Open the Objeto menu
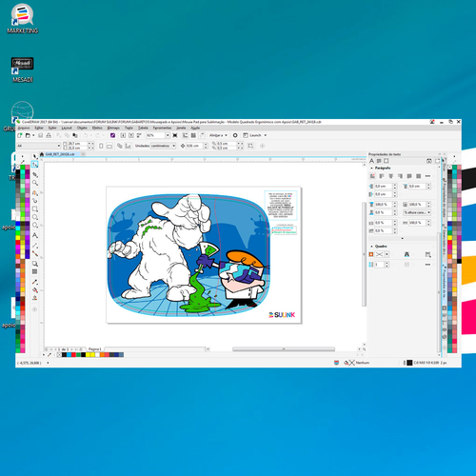Image resolution: width=476 pixels, height=476 pixels. [82, 128]
